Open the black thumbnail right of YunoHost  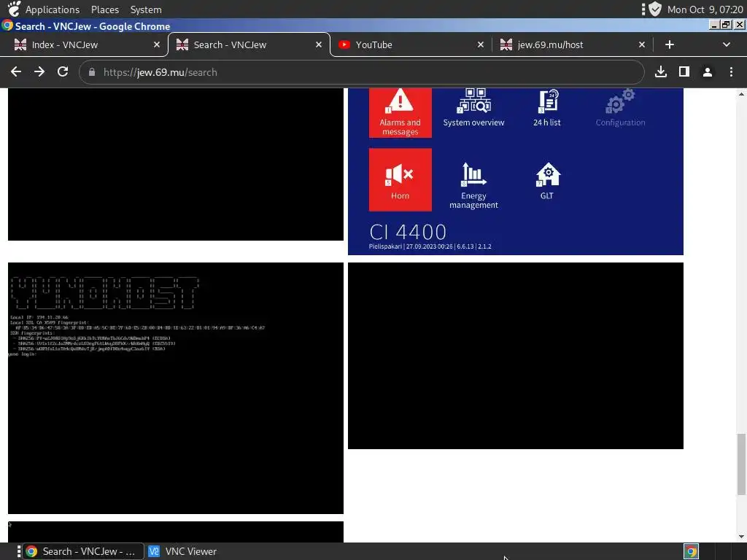click(516, 356)
